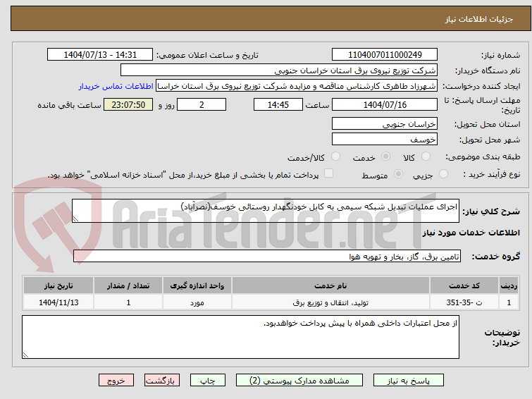
Task: Click the resize handle of شرح کلی نیاز textarea
Action: tap(75, 219)
